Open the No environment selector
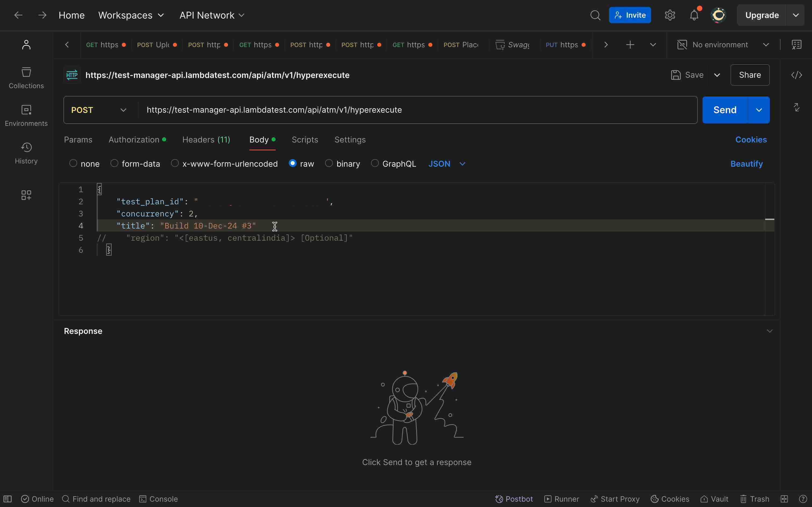The height and width of the screenshot is (507, 812). (x=723, y=45)
